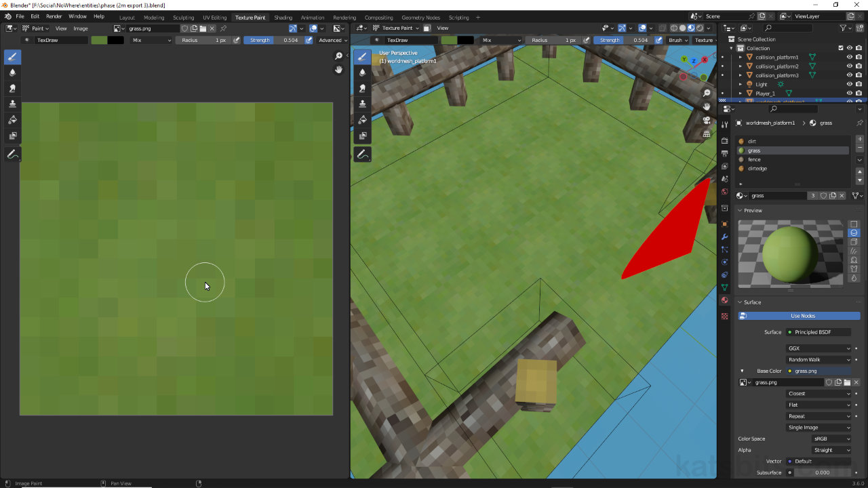868x488 pixels.
Task: Select dirtedge material slot
Action: [x=793, y=168]
